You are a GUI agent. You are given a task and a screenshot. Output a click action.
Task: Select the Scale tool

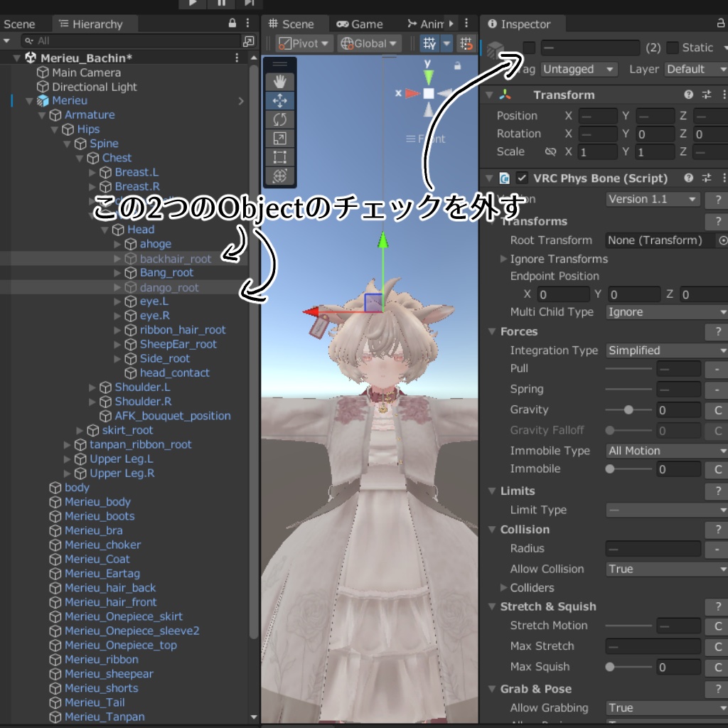click(279, 139)
